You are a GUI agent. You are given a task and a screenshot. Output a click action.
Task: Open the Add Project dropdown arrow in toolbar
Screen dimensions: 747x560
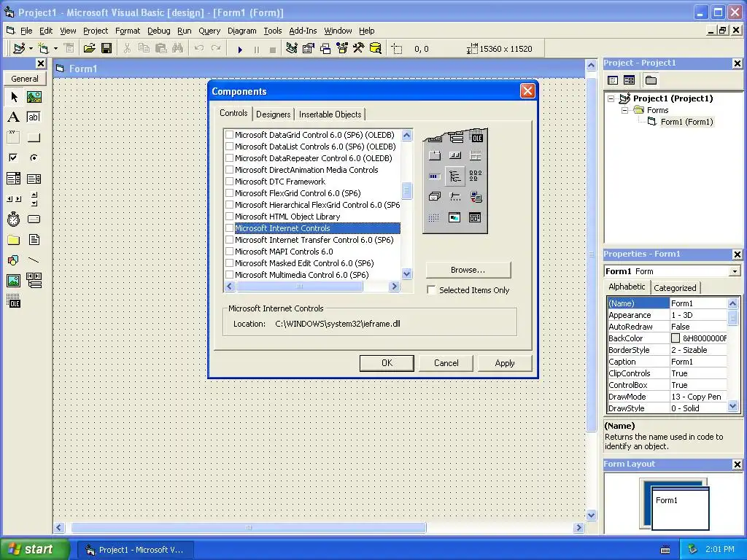(x=31, y=49)
